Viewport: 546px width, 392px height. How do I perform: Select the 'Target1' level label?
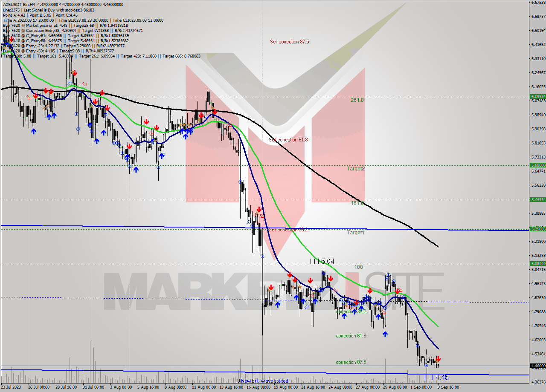(x=355, y=233)
